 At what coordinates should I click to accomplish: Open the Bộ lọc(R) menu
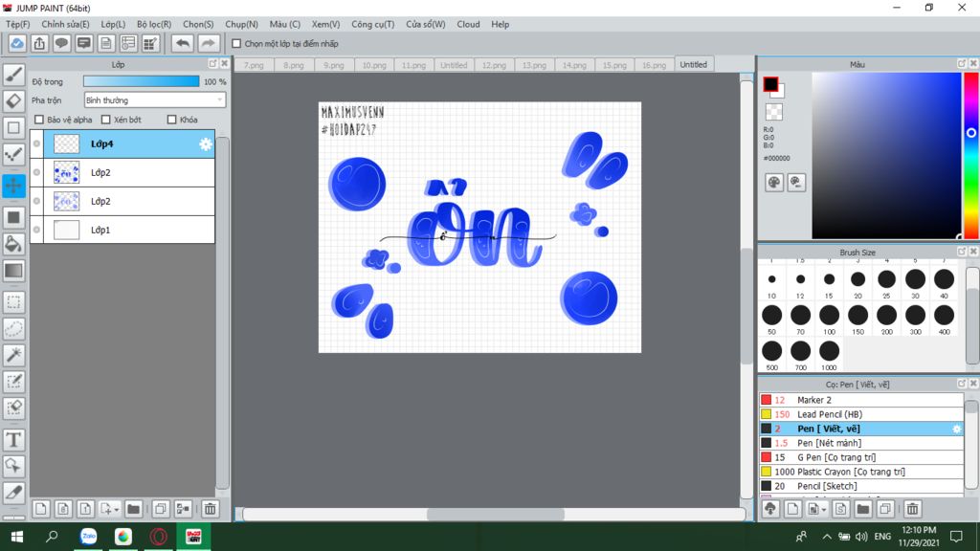pos(154,24)
